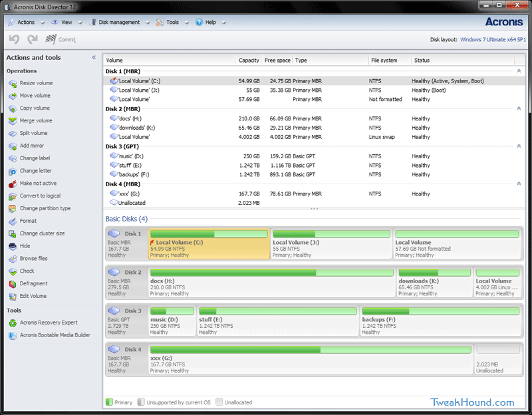Viewport: 532px width, 415px height.
Task: Click the Split volume icon
Action: [x=13, y=134]
